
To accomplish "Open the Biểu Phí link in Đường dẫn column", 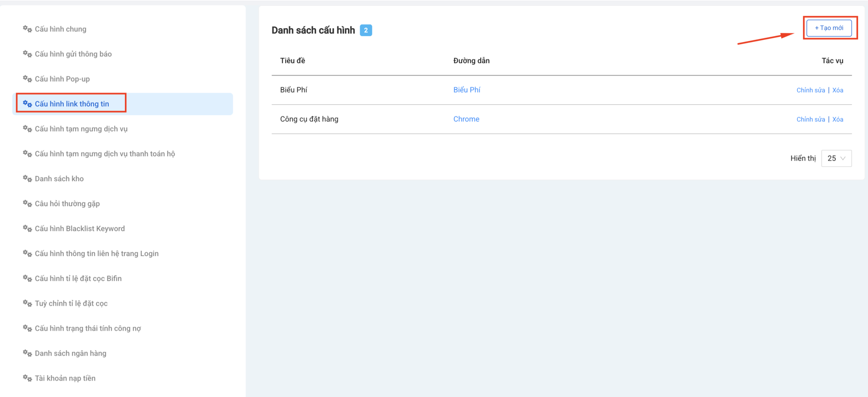I will point(466,90).
